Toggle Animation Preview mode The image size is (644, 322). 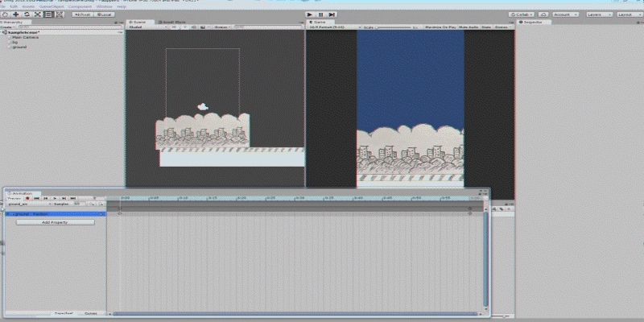click(x=14, y=198)
